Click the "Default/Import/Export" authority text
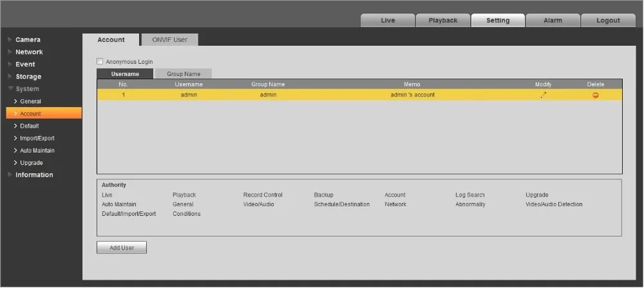Image resolution: width=644 pixels, height=288 pixels. [129, 214]
